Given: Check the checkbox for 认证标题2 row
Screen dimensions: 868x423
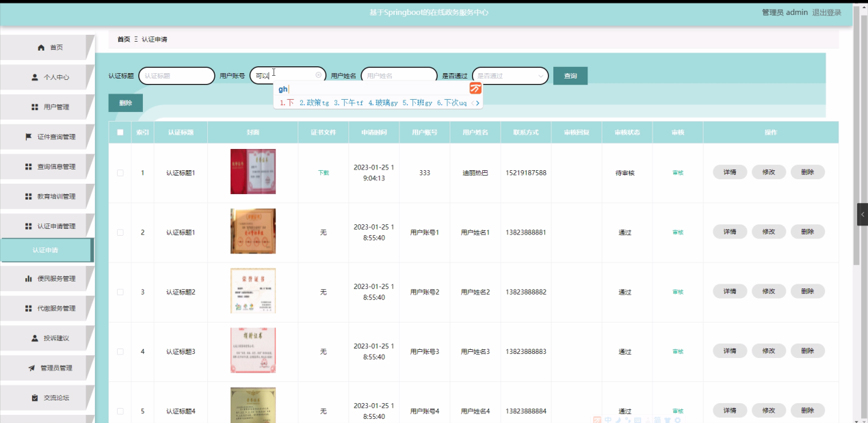Looking at the screenshot, I should [x=120, y=291].
